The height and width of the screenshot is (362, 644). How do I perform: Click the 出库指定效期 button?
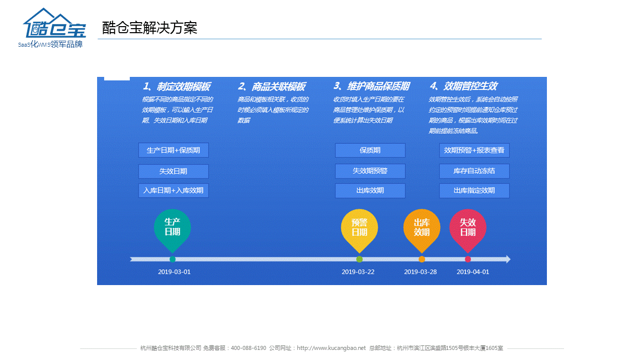click(x=474, y=191)
